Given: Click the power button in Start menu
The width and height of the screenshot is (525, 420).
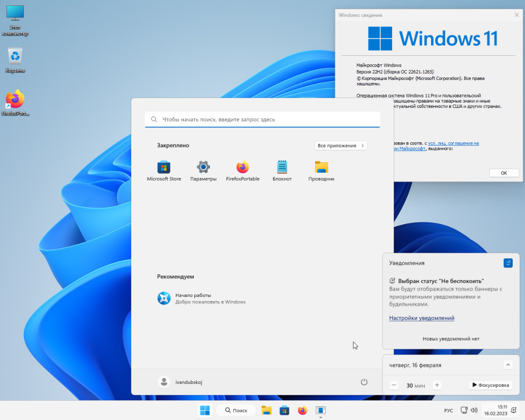Looking at the screenshot, I should (x=364, y=382).
